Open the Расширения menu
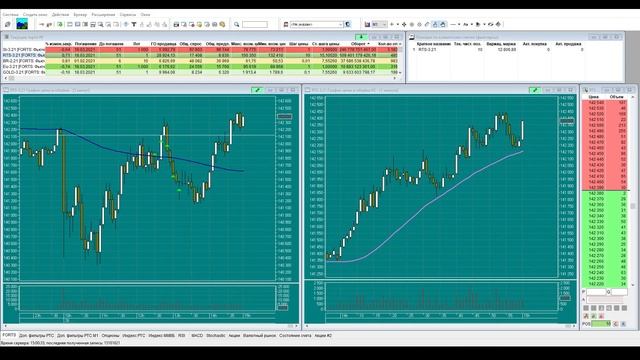This screenshot has height=360, width=640. tap(103, 15)
